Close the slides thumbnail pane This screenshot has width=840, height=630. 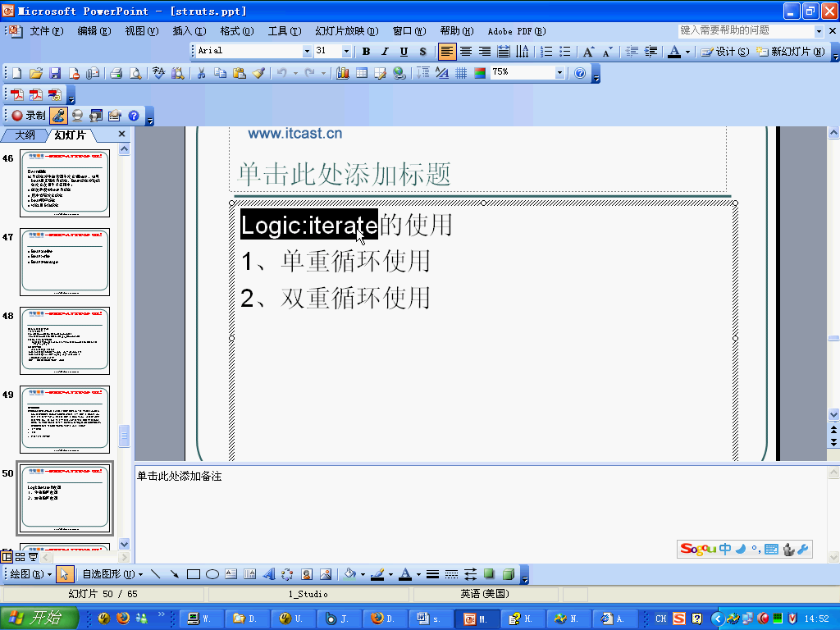coord(121,134)
